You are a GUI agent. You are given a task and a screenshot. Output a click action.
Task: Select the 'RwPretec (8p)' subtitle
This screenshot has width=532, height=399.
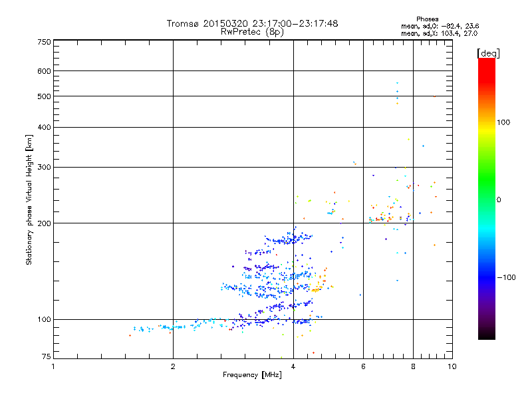point(252,32)
